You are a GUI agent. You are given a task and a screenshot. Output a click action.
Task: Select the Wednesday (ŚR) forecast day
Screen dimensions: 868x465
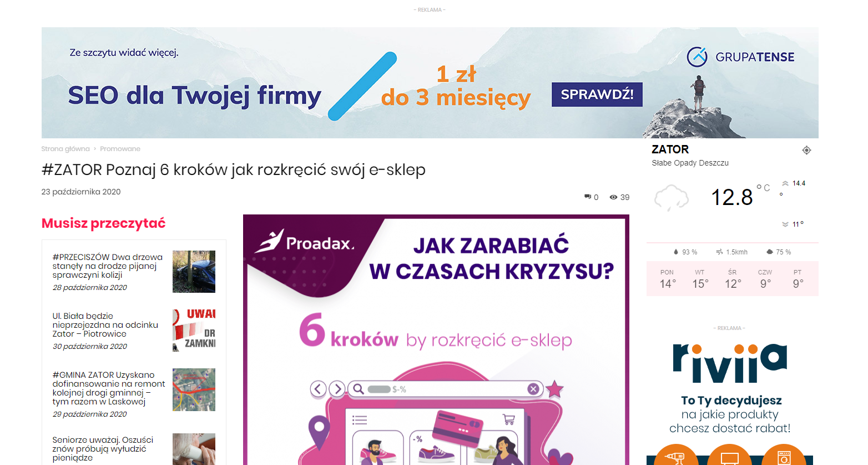coord(733,279)
